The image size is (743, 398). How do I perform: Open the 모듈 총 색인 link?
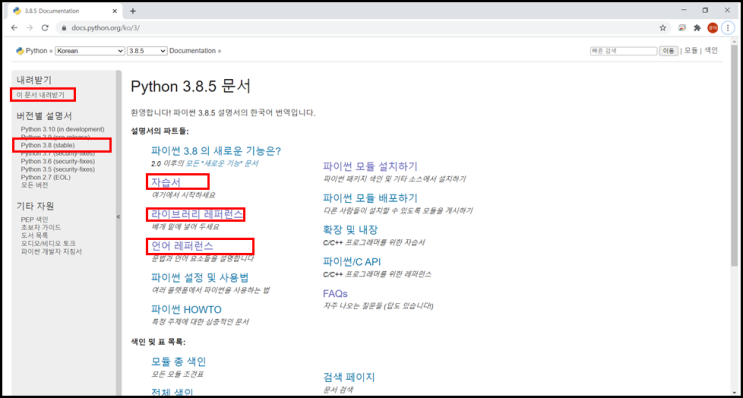(x=179, y=362)
